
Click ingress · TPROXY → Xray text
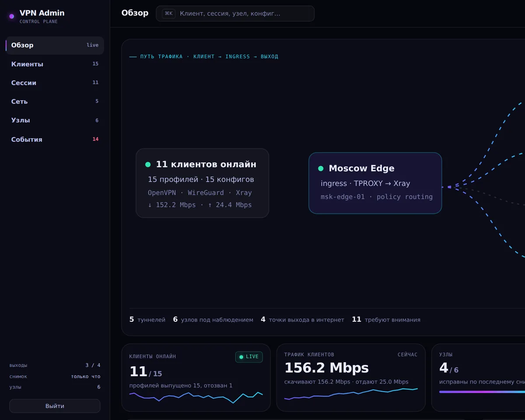(x=365, y=183)
